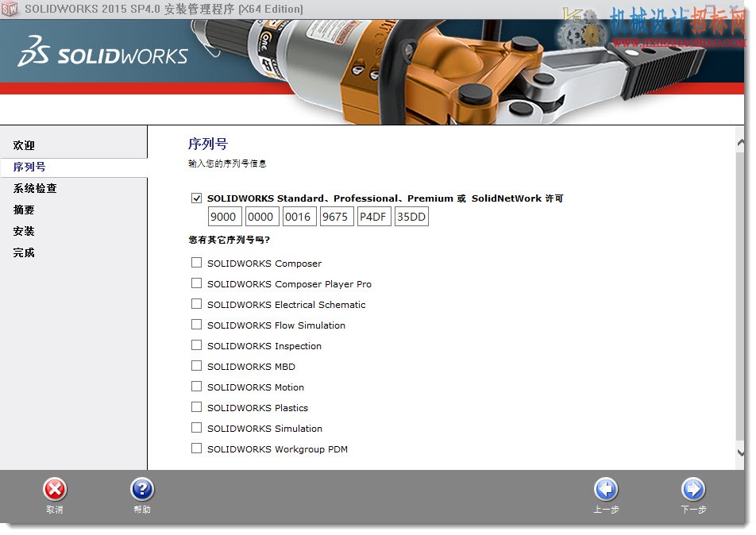The image size is (756, 535).
Task: Toggle the SOLIDWORKS MBD checkbox
Action: [196, 366]
